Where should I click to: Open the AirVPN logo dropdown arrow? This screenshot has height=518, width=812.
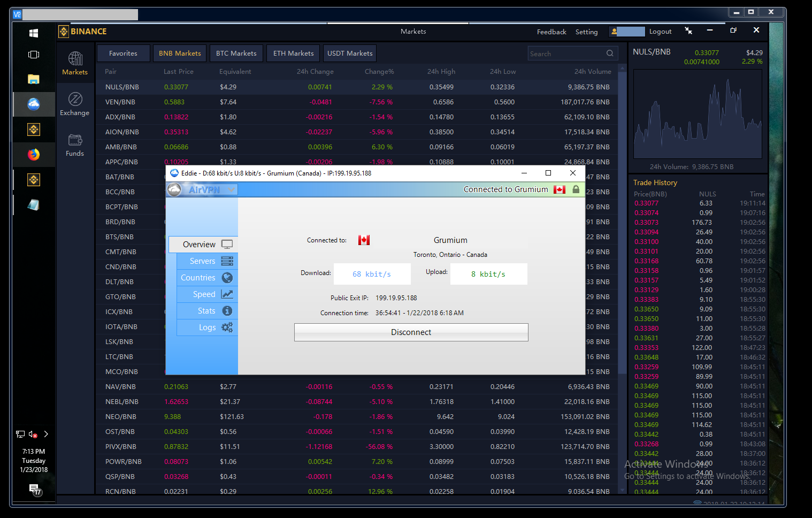[x=231, y=190]
